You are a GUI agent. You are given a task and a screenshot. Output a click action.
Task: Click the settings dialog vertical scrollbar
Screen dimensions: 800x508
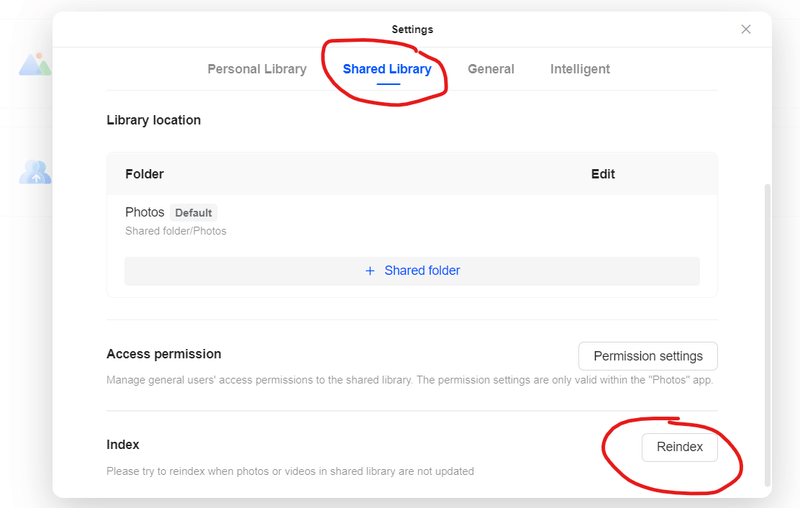click(x=767, y=330)
